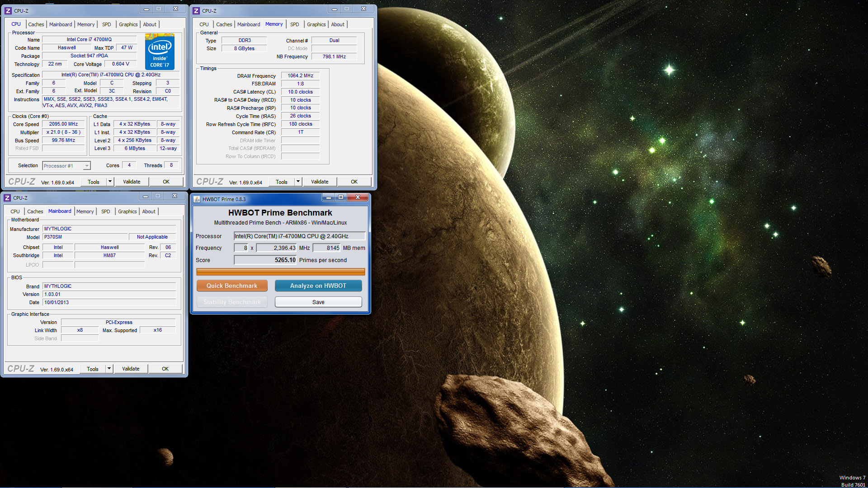Screen dimensions: 868x488
Task: Click Link Width value x8
Action: [x=80, y=330]
